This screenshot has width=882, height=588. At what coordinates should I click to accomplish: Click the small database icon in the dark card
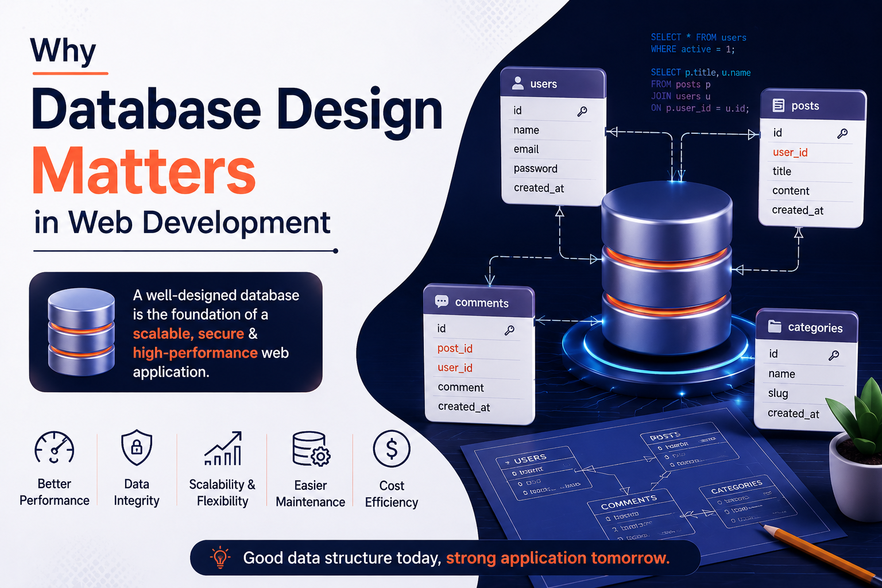(x=82, y=332)
